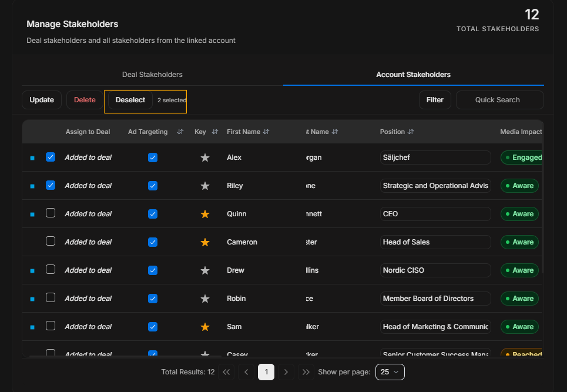The height and width of the screenshot is (392, 567).
Task: Unmark Sam's gold key star
Action: (x=205, y=327)
